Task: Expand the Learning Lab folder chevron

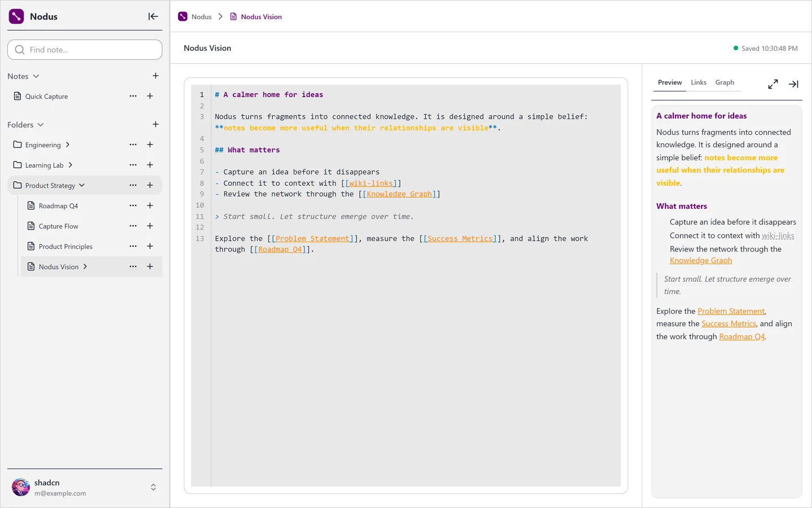Action: 70,165
